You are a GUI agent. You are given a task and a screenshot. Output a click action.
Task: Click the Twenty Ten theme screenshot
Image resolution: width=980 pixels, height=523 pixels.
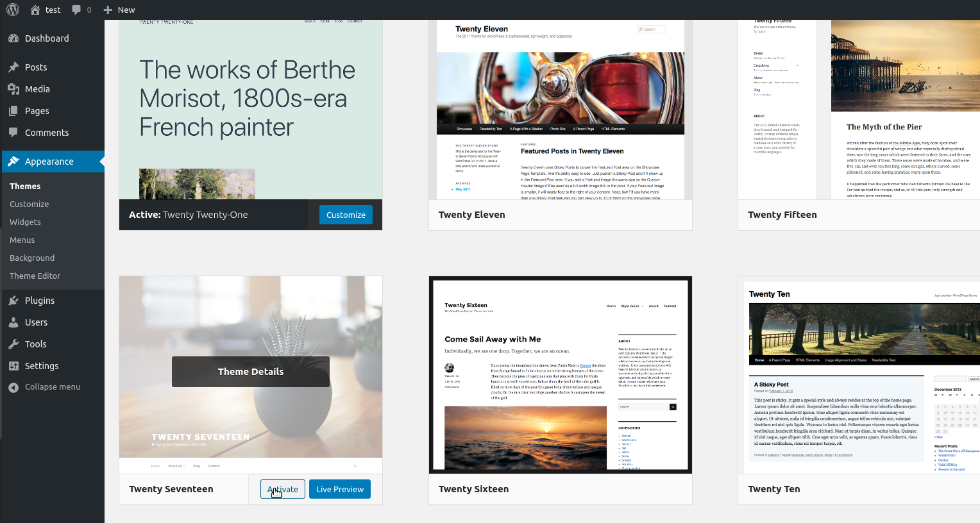[859, 375]
